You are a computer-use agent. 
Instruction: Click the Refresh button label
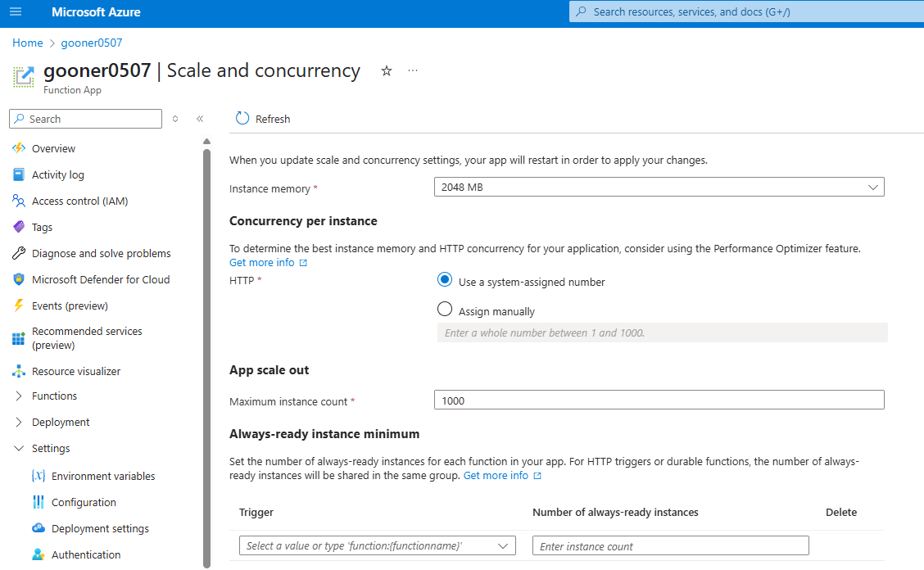273,119
